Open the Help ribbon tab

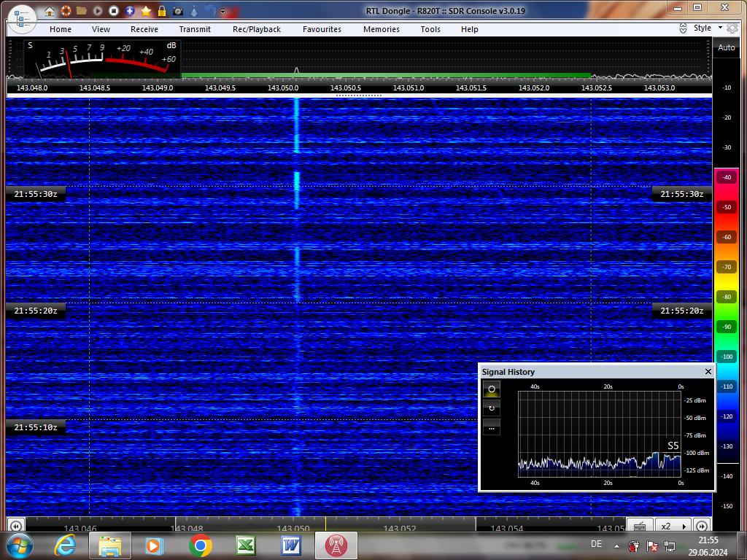point(470,29)
